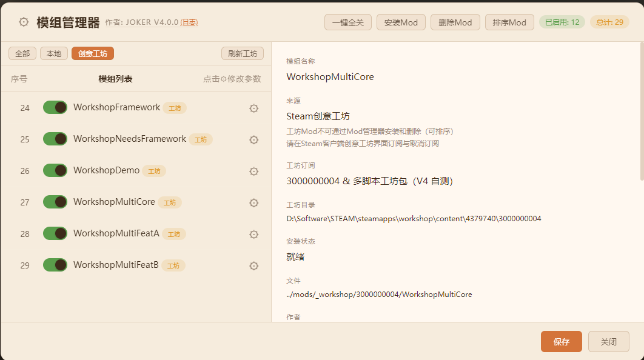
Task: Click the Steam创意工坊 source text
Action: [318, 116]
